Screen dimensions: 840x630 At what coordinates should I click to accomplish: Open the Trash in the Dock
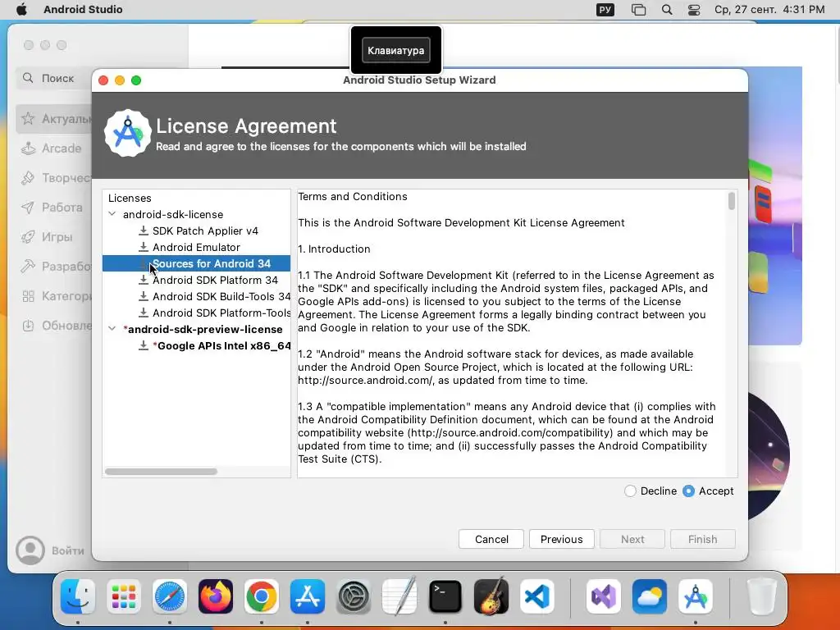[761, 596]
